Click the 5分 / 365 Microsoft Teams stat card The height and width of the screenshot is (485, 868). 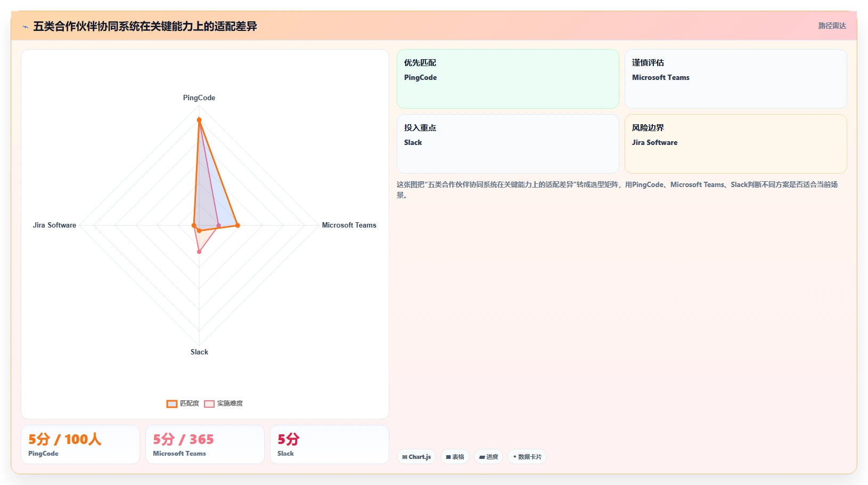pyautogui.click(x=205, y=444)
